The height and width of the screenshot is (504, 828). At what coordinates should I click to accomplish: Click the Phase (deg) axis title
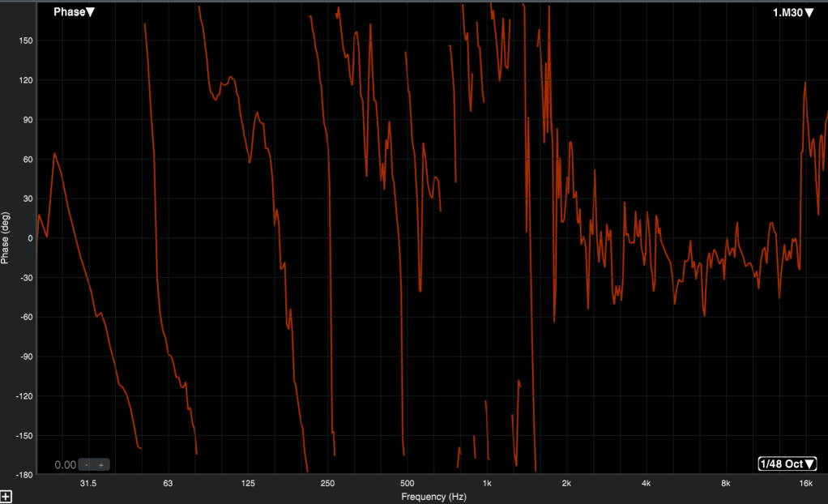click(6, 237)
